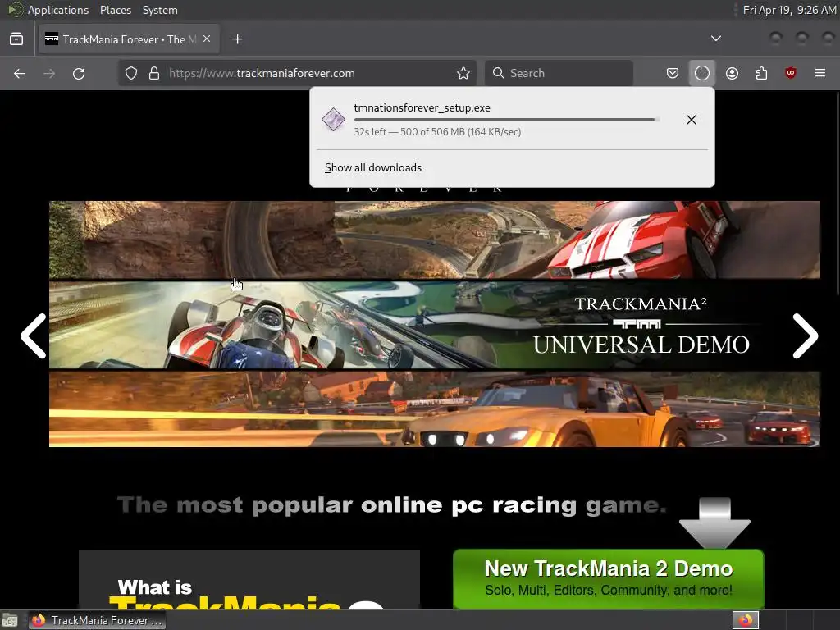Close the TrackMania Forever tab

pos(207,39)
